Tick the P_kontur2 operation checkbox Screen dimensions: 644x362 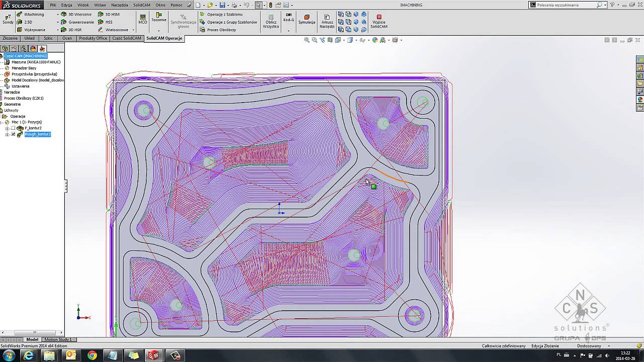point(13,128)
